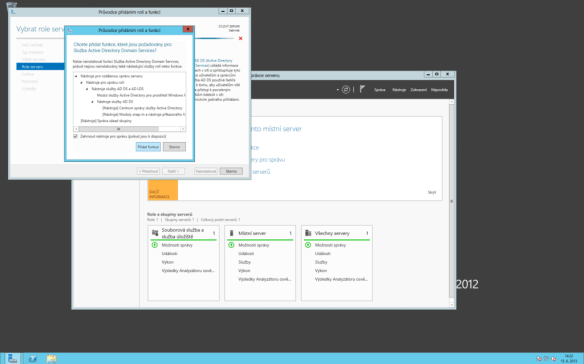Select Role serveru step in wizard sidebar
Image resolution: width=584 pixels, height=364 pixels.
pyautogui.click(x=40, y=67)
